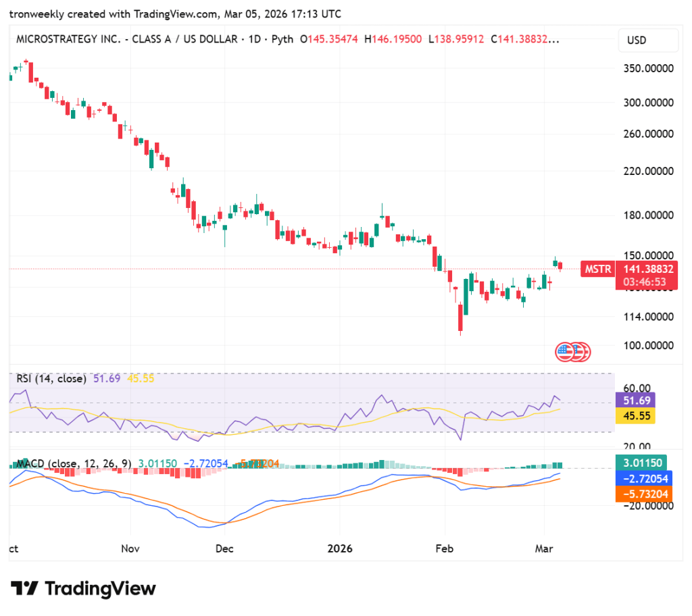Click the Nov time axis label
This screenshot has height=616, width=692.
click(x=130, y=548)
